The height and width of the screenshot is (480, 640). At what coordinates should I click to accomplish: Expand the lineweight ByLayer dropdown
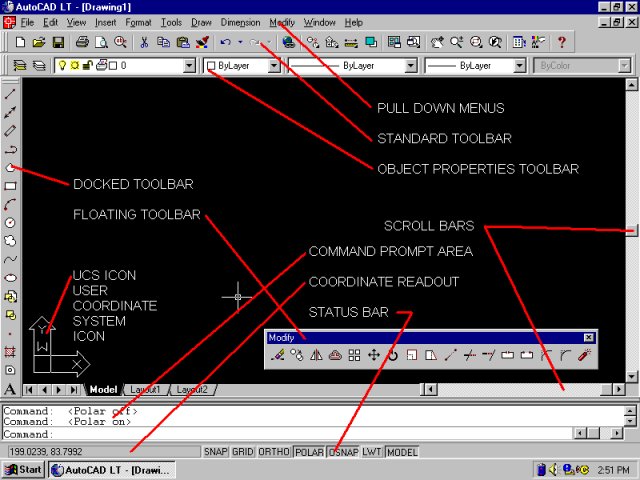click(x=519, y=65)
